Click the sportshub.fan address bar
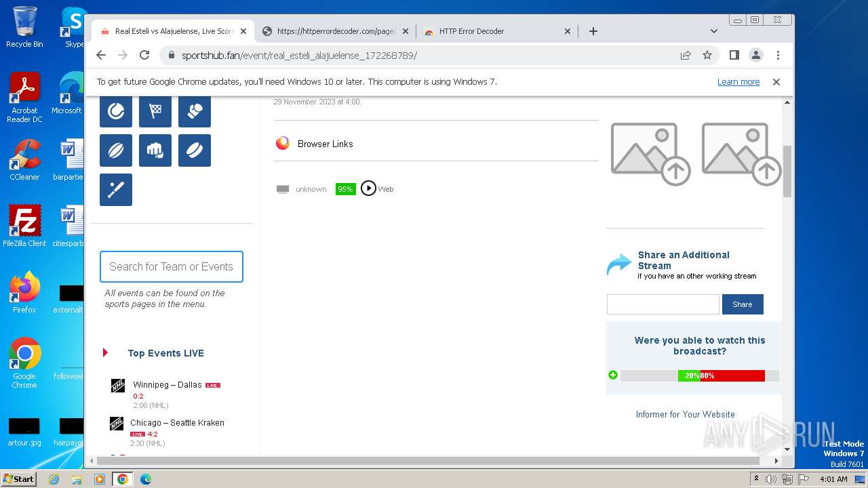 (420, 56)
